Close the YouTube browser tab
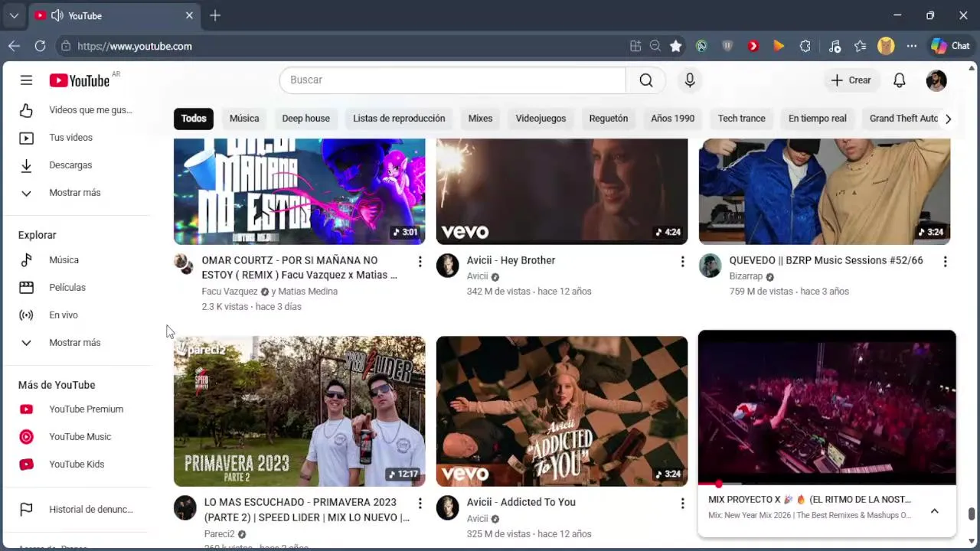The width and height of the screenshot is (980, 551). (x=189, y=15)
